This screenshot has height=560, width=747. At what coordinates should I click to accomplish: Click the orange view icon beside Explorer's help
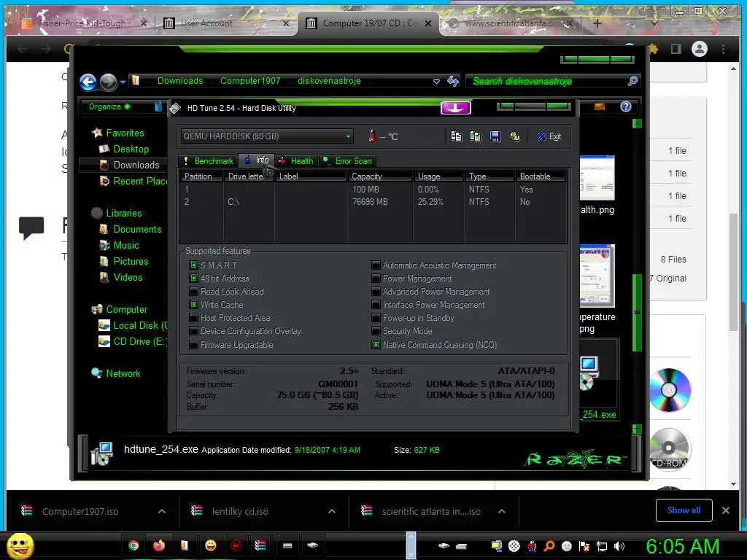coord(600,106)
